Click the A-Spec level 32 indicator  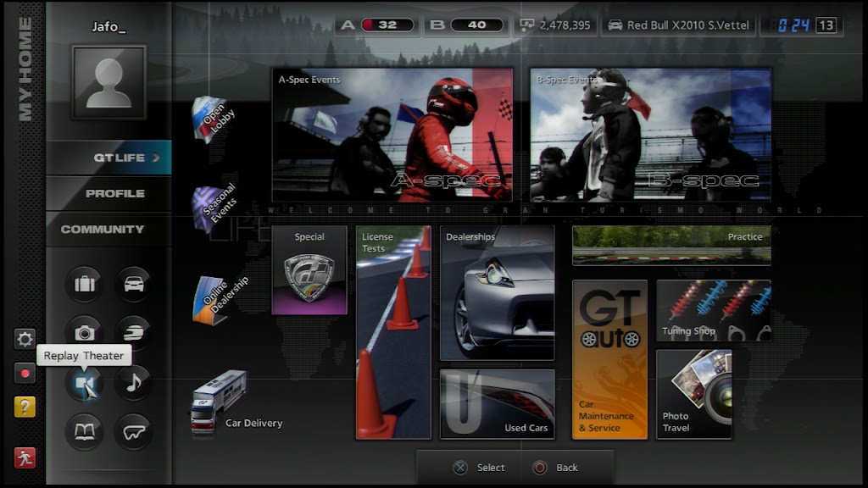point(377,25)
